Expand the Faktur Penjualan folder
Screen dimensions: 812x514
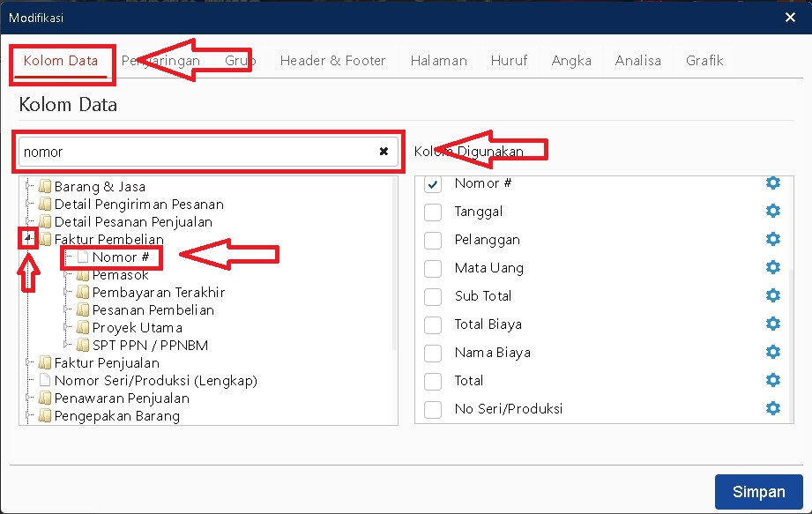tap(29, 363)
